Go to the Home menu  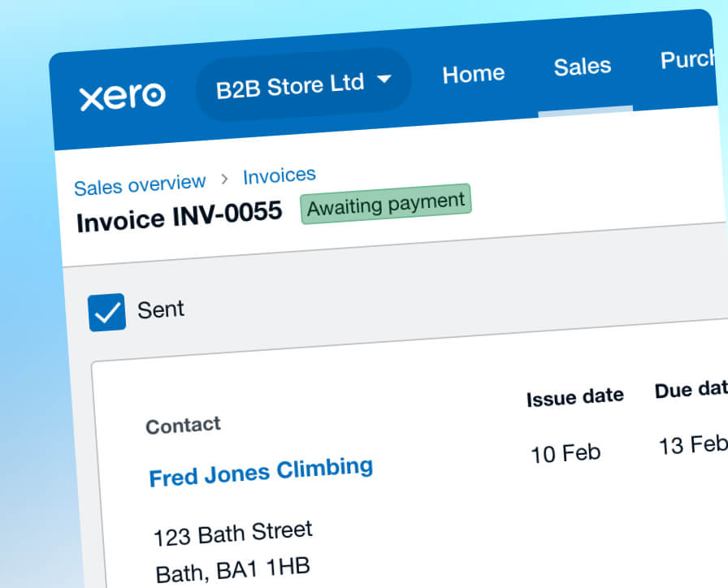473,74
